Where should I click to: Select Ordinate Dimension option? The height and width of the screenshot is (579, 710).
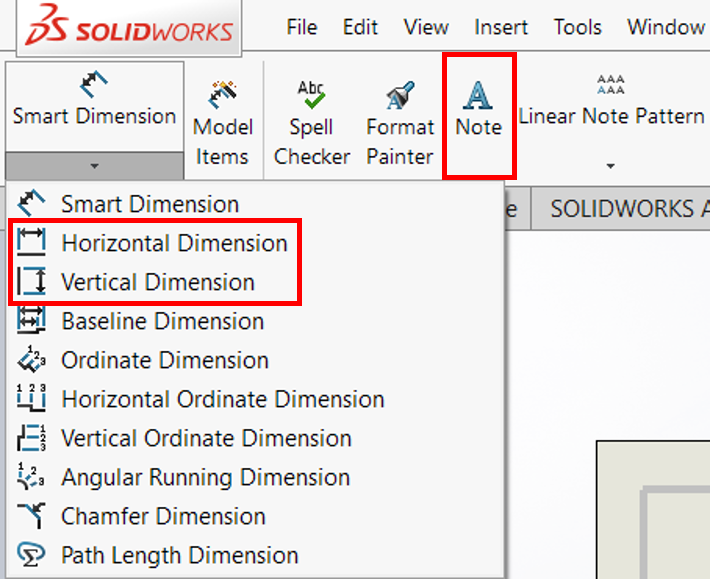click(x=255, y=360)
